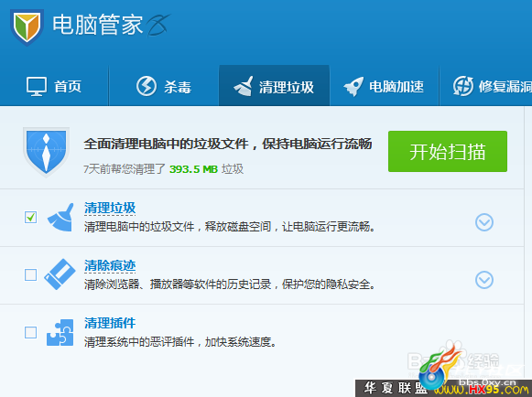Screen dimensions: 532x397
Task: Click the puzzle piece icon for 清理插件
Action: click(x=60, y=332)
